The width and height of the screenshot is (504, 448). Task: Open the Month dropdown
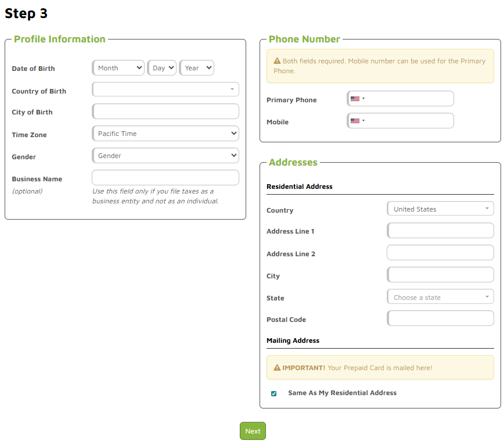[118, 68]
